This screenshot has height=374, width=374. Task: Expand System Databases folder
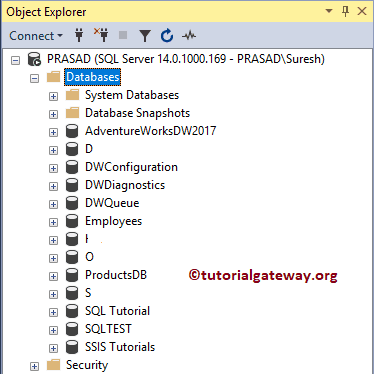pos(53,96)
